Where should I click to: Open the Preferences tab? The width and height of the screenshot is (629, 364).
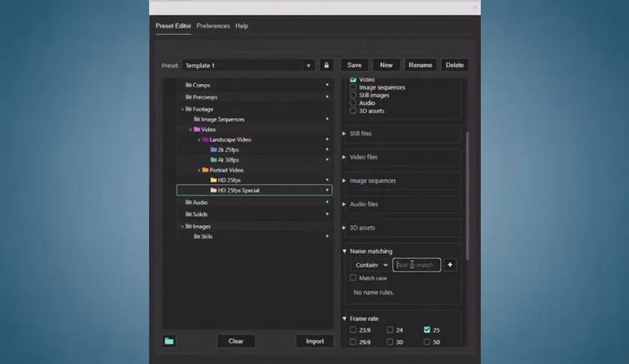[x=213, y=26]
